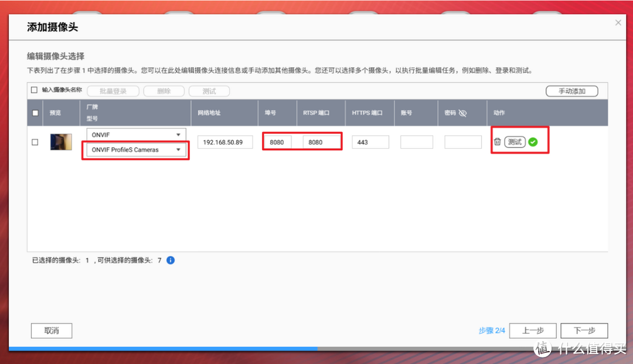Proceed with the 下一步 button
Screen dimensions: 633x364
tap(584, 331)
